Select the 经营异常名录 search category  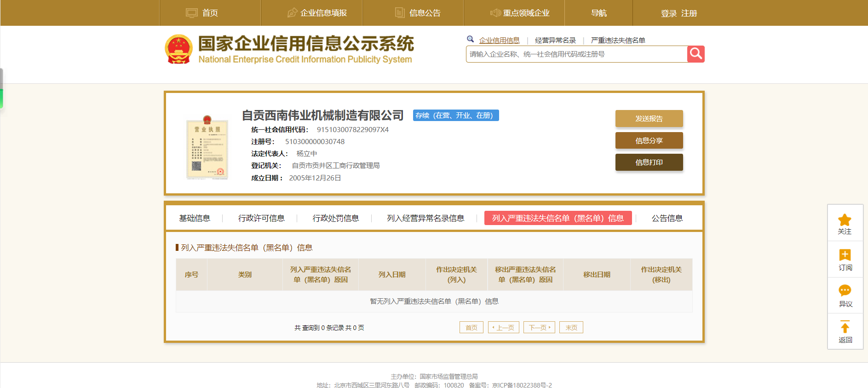point(555,40)
